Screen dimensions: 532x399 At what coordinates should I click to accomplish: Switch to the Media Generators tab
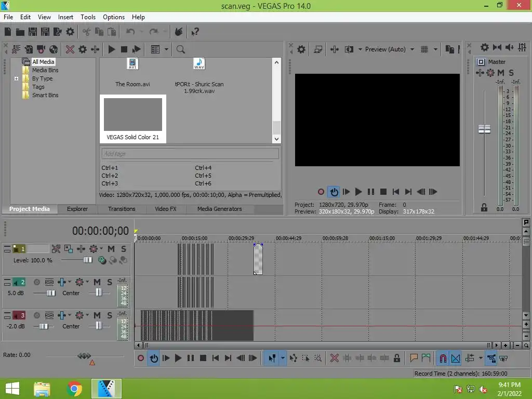pyautogui.click(x=220, y=209)
